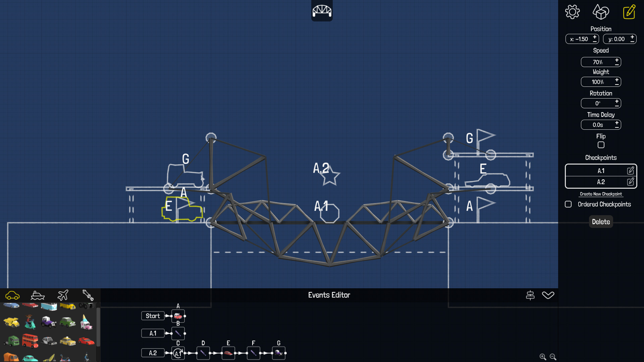
Task: Click the 3D view mode icon
Action: pyautogui.click(x=601, y=12)
